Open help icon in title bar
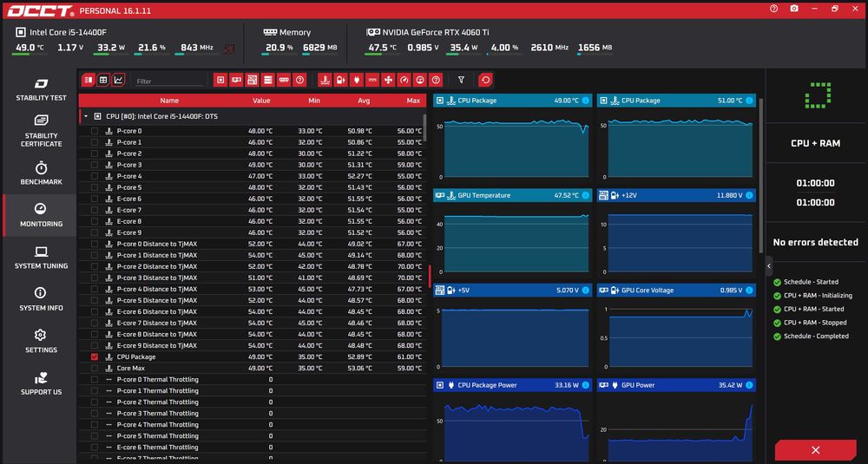 tap(774, 9)
